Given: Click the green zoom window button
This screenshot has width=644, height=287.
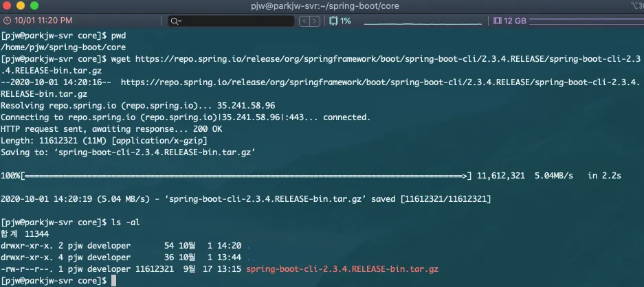Looking at the screenshot, I should (x=34, y=5).
